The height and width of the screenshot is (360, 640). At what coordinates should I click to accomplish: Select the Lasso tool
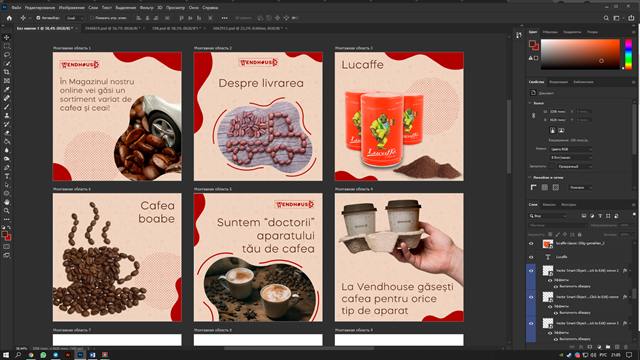tap(7, 55)
